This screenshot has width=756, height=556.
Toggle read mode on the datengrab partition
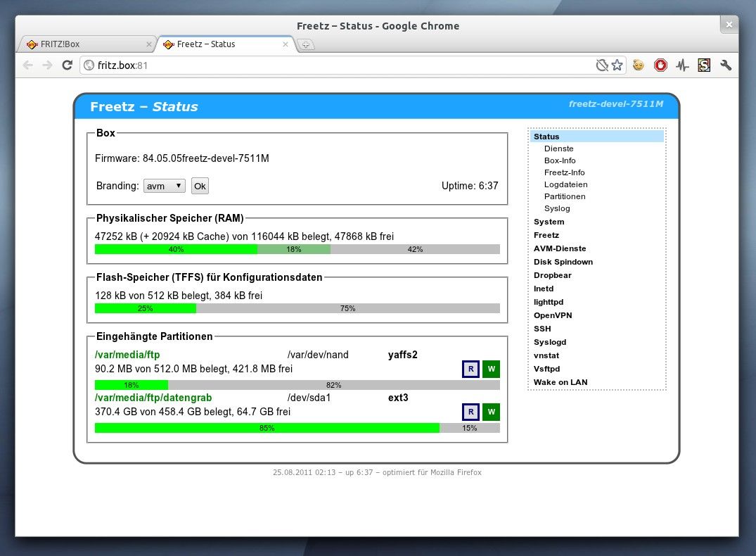[x=470, y=412]
